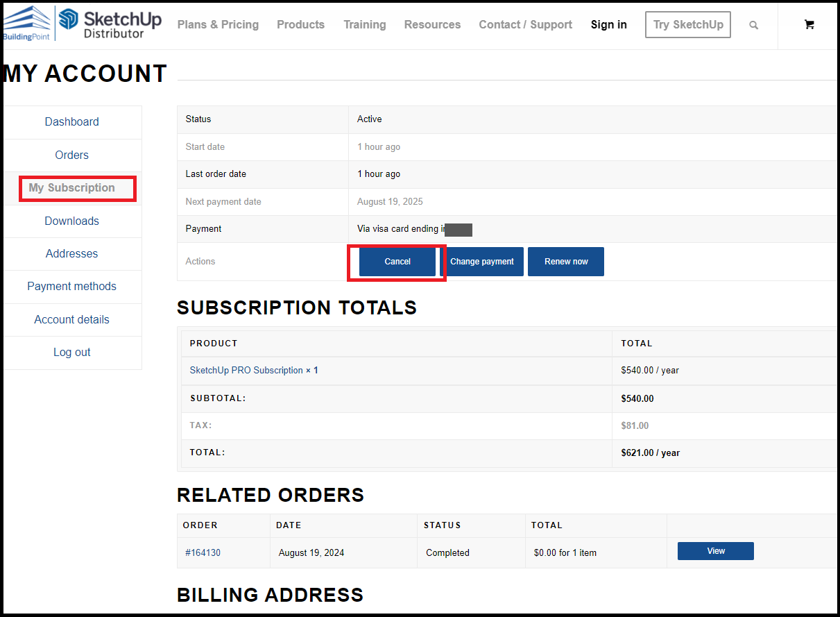Click the SketchUp Distributor logo
Image resolution: width=840 pixels, height=617 pixels.
pos(110,24)
